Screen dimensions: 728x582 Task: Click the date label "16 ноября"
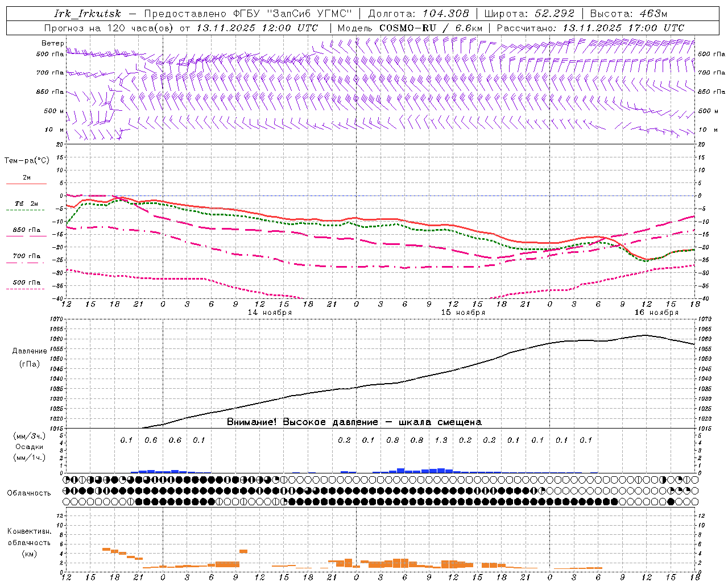pyautogui.click(x=656, y=313)
